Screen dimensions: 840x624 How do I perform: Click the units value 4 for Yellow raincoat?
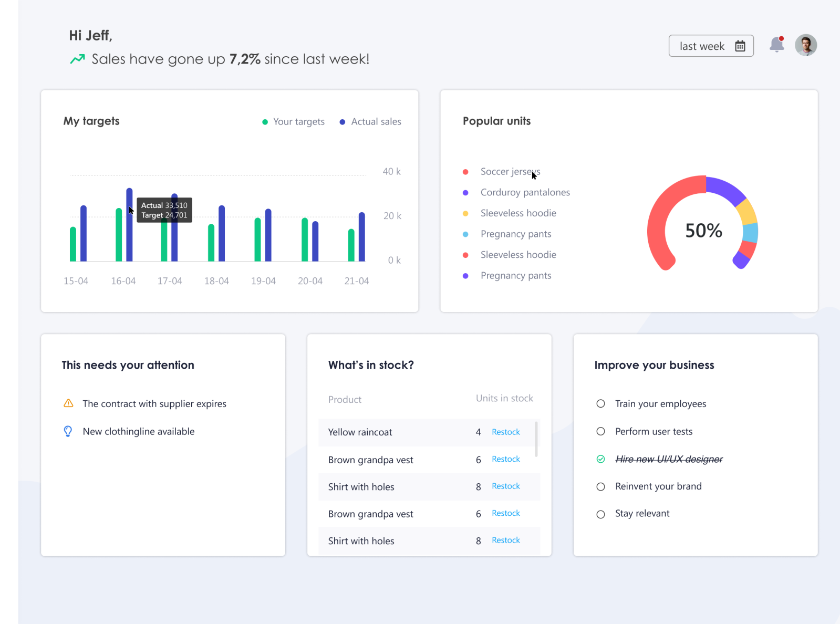[x=479, y=432]
